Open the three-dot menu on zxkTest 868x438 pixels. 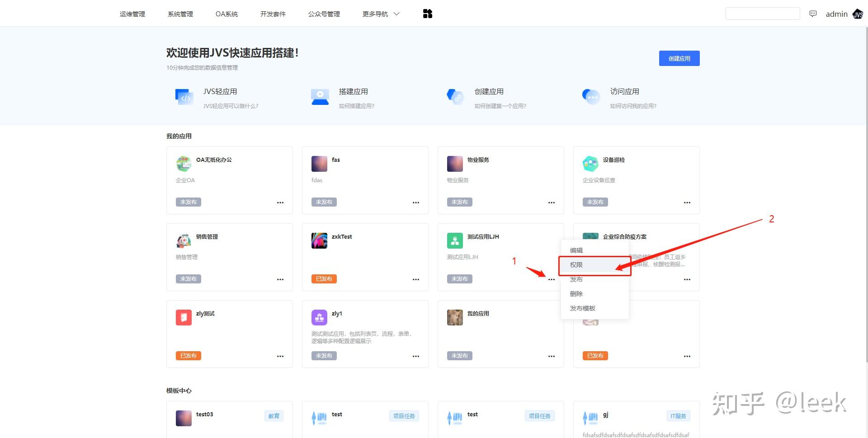click(416, 279)
